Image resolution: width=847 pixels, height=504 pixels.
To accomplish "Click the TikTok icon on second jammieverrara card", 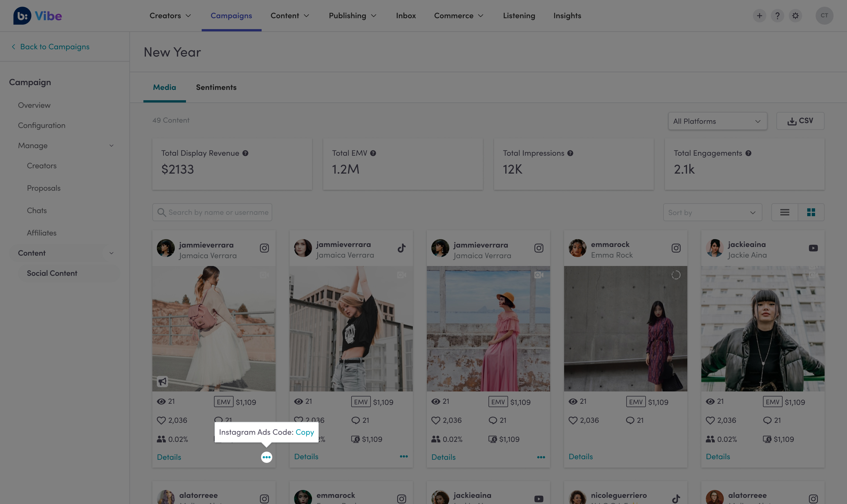I will pyautogui.click(x=402, y=248).
